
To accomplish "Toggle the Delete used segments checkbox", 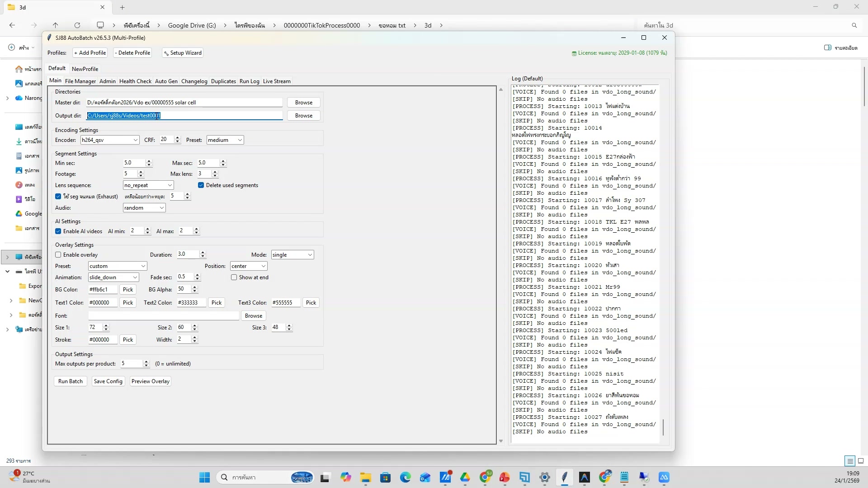I will pyautogui.click(x=201, y=185).
